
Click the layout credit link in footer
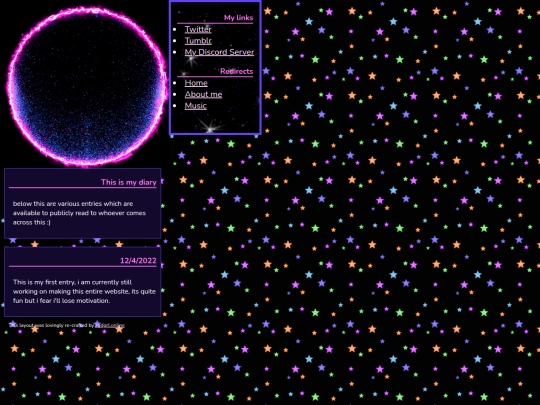tap(110, 325)
